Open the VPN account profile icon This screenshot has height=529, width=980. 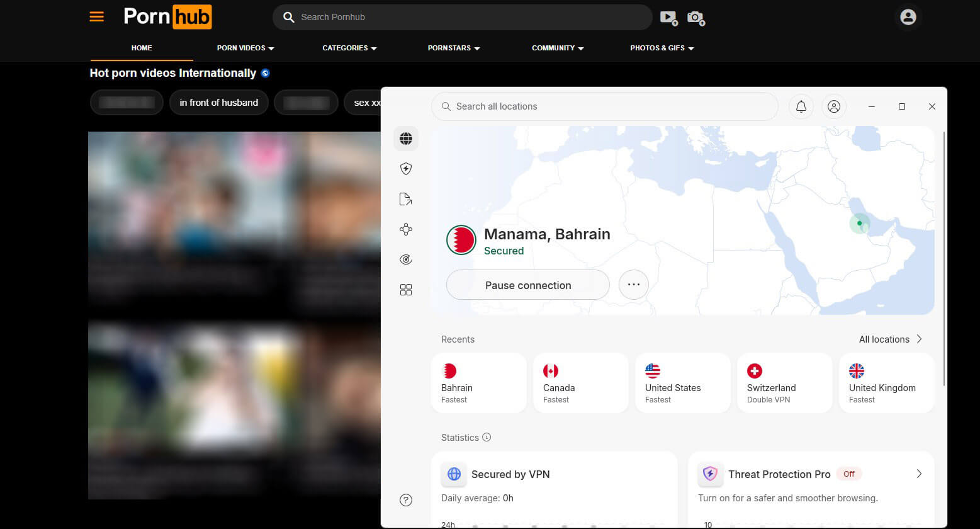[834, 106]
